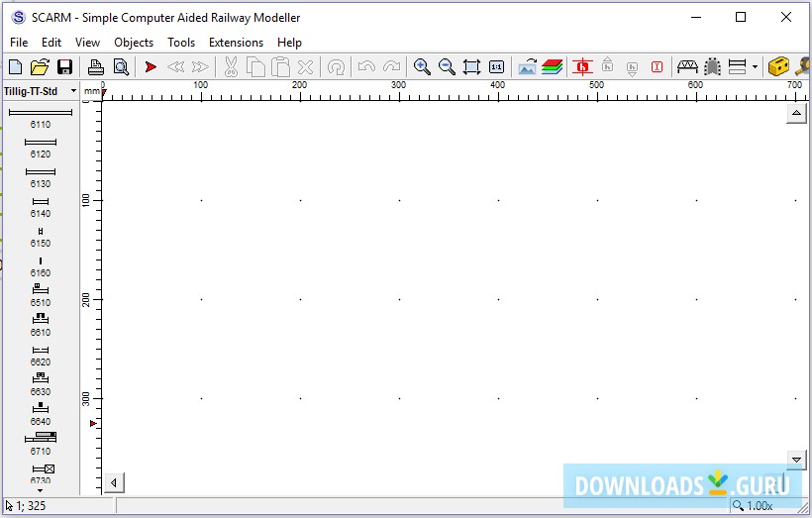Image resolution: width=812 pixels, height=518 pixels.
Task: Select the track lines style button
Action: (737, 66)
